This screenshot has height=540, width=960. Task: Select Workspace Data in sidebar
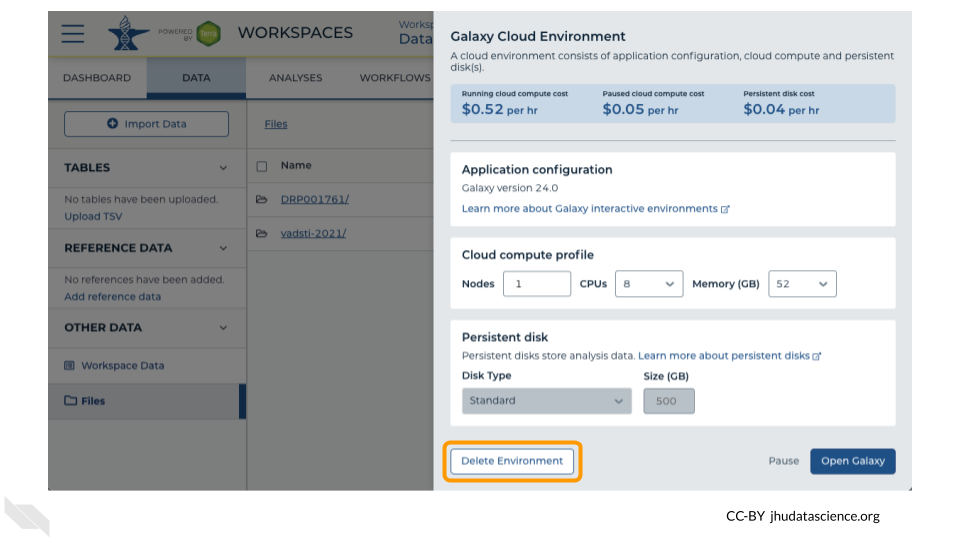(x=147, y=366)
